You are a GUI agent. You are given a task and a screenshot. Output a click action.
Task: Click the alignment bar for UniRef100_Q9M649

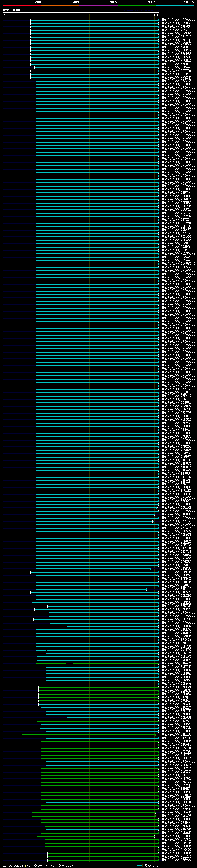click(97, 67)
